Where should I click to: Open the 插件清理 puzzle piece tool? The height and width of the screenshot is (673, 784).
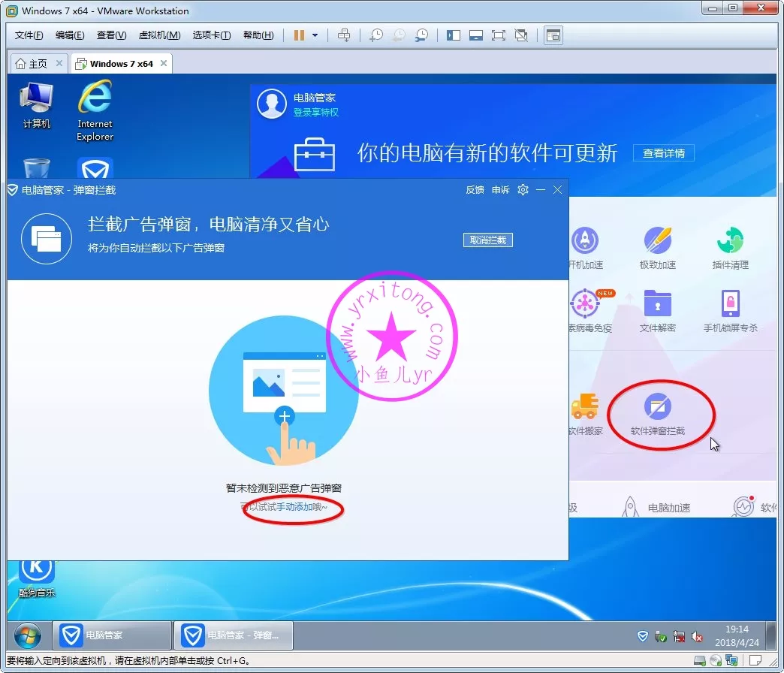point(730,246)
